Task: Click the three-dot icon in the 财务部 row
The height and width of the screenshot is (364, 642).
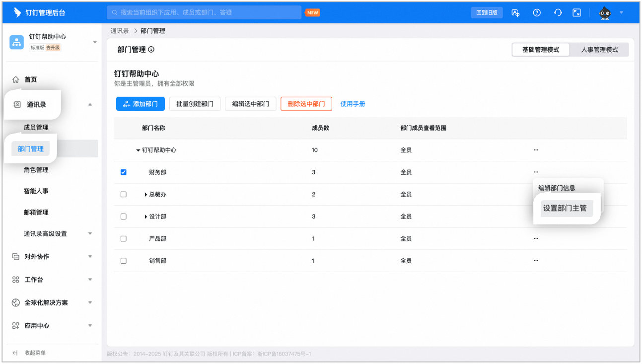Action: (x=536, y=172)
